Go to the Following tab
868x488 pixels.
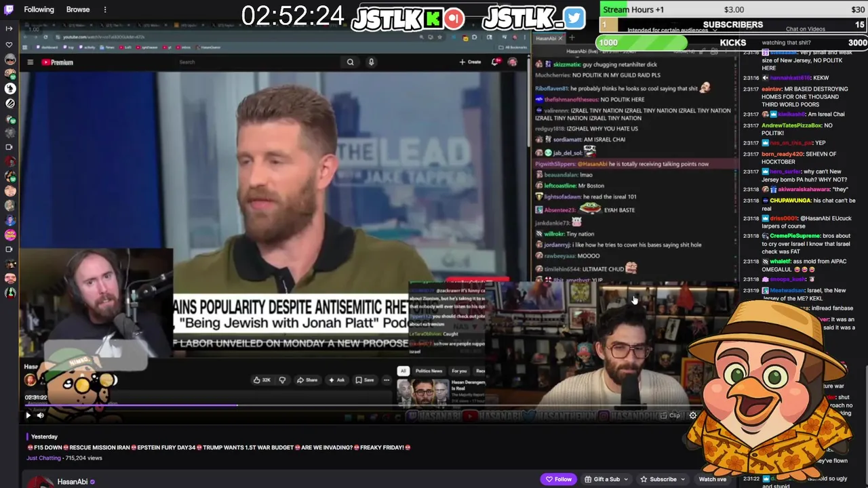coord(39,9)
